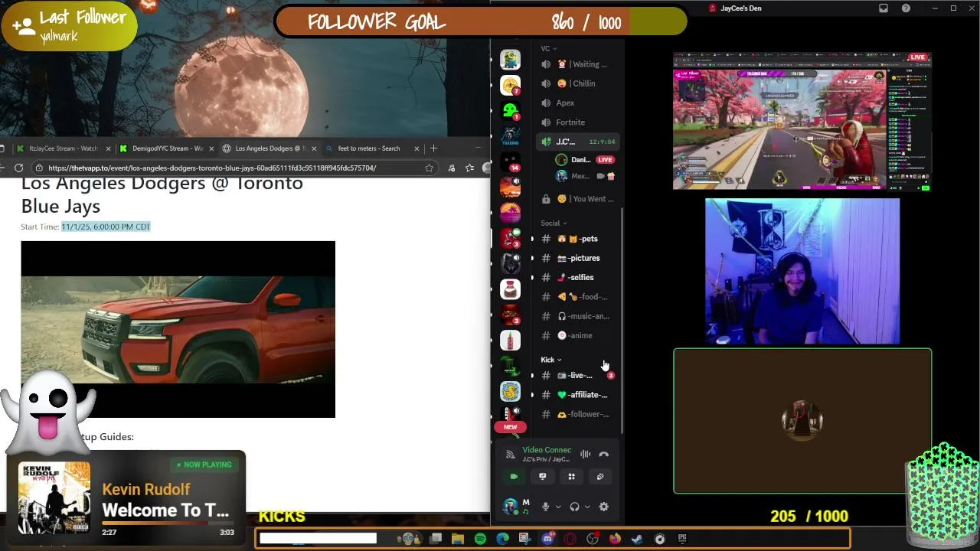Deafen Discord headphones
The image size is (980, 551).
click(574, 507)
